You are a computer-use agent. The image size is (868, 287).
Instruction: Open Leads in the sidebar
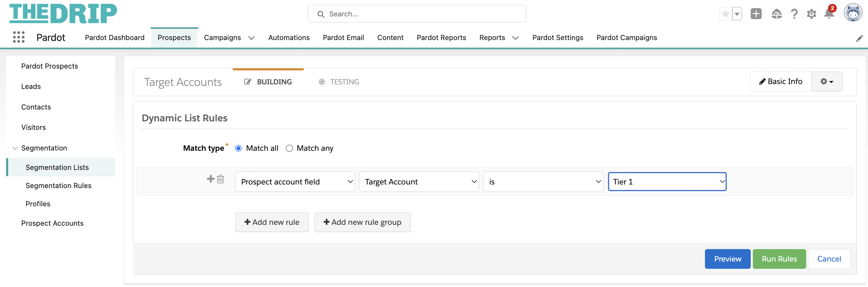point(31,86)
